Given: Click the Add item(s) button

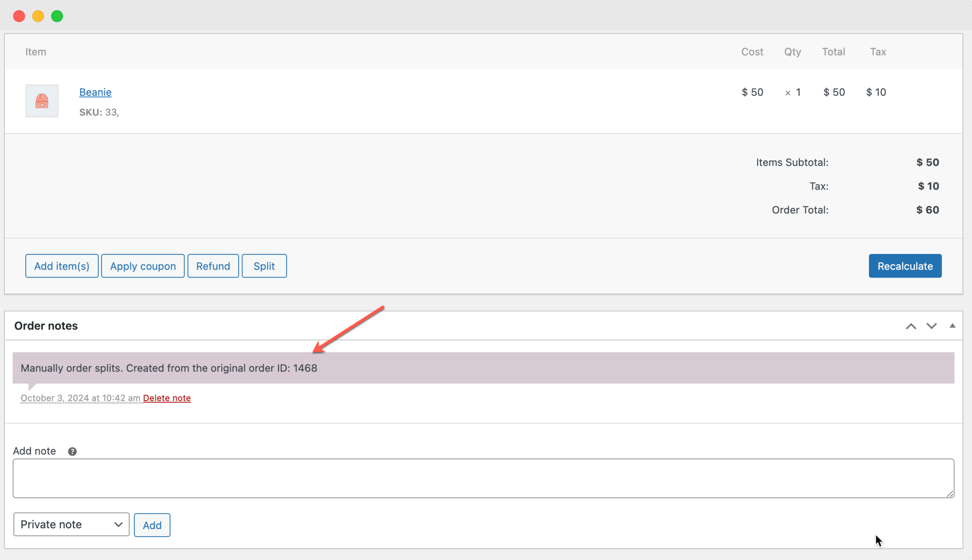Looking at the screenshot, I should [62, 266].
